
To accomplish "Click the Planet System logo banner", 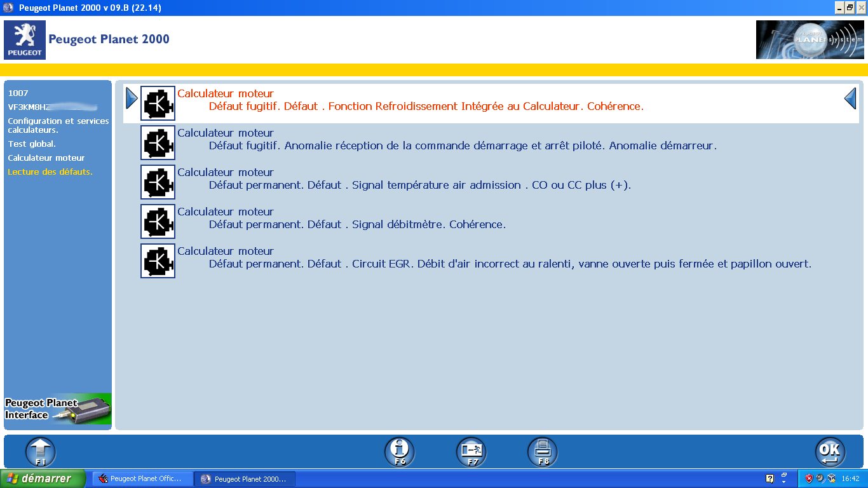I will 810,40.
